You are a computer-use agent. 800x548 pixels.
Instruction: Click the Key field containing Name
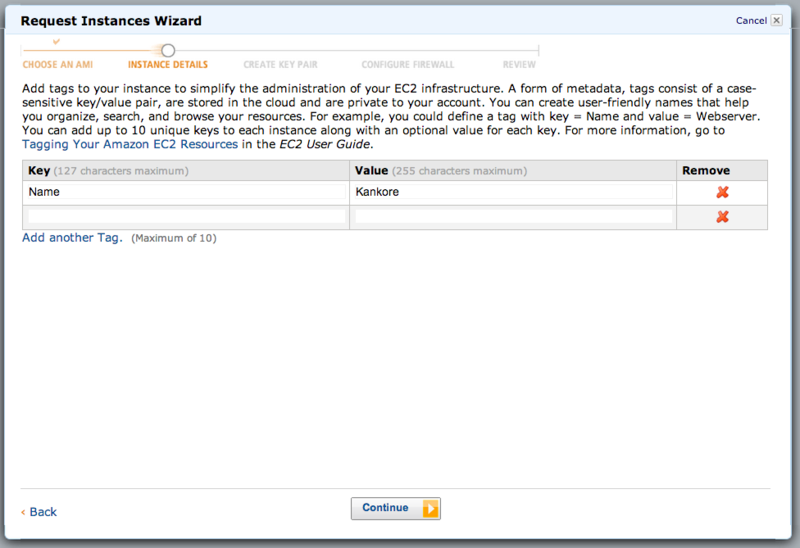point(187,192)
